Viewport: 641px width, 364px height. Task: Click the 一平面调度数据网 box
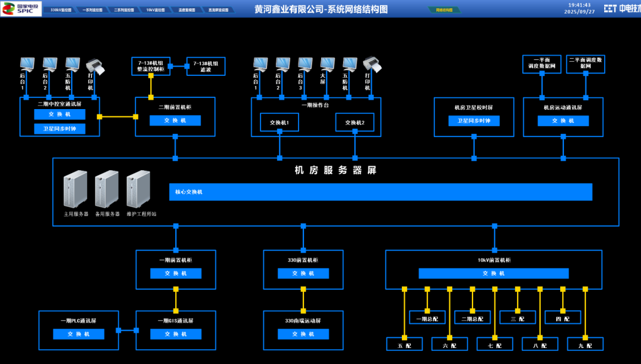coord(542,64)
